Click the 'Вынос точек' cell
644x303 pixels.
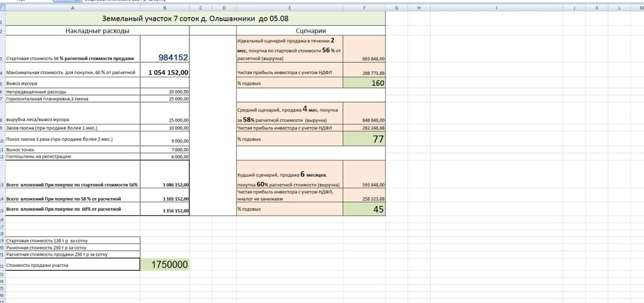72,149
